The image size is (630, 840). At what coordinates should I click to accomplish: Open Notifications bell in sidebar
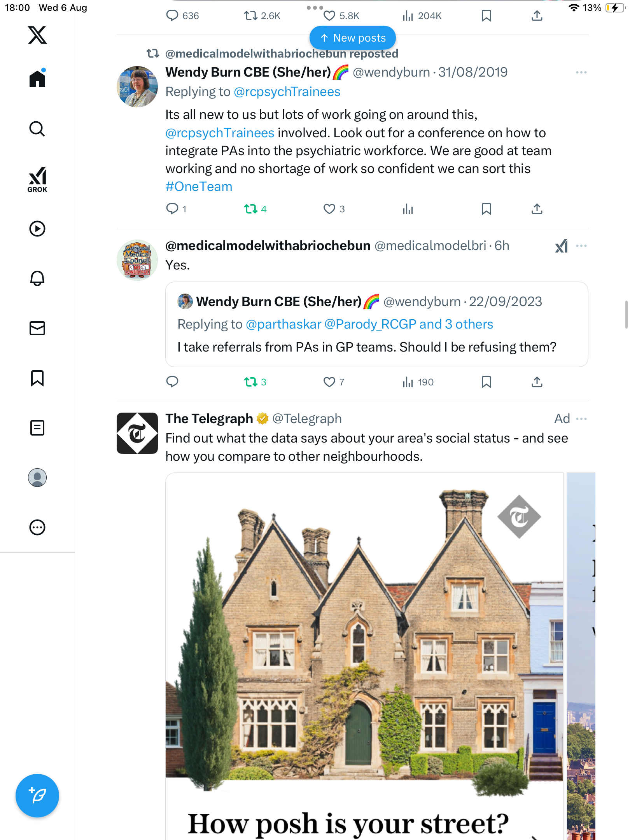[x=37, y=278]
